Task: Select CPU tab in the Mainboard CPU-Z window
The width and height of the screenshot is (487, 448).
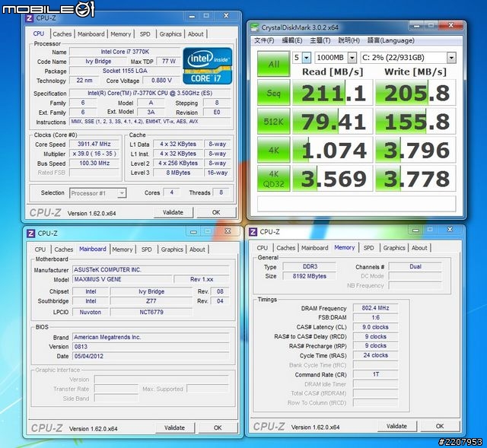Action: 40,249
